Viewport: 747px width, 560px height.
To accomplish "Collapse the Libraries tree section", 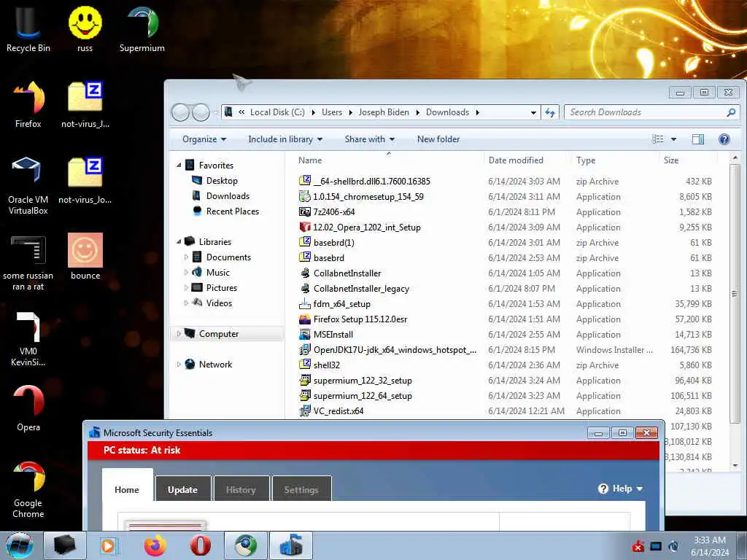I will [179, 241].
